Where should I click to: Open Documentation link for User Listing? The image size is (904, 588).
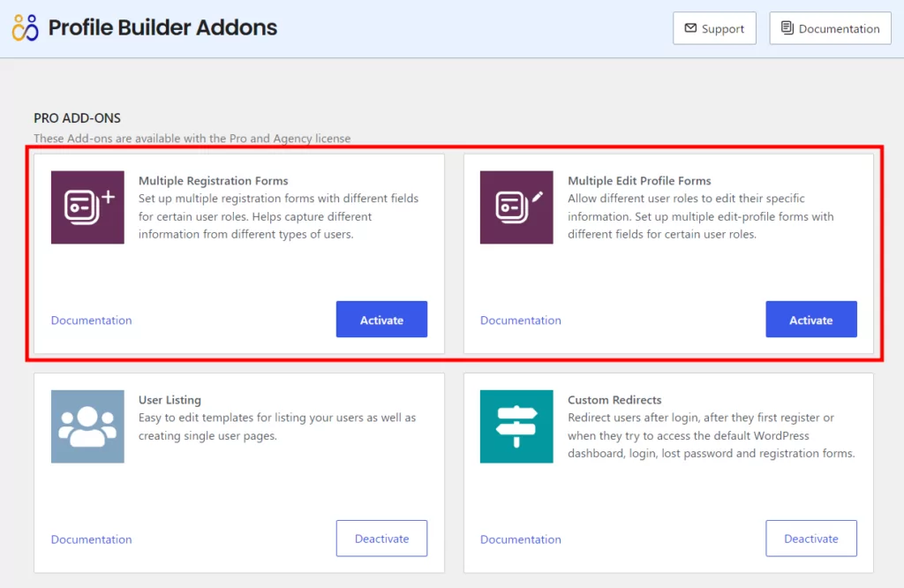(x=91, y=539)
